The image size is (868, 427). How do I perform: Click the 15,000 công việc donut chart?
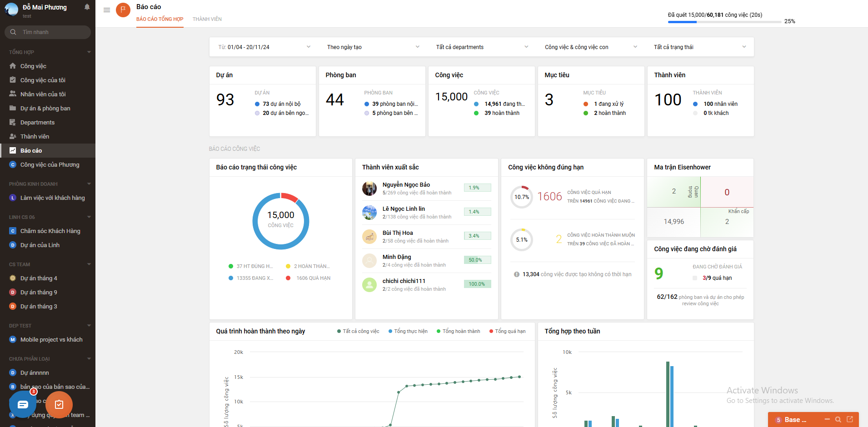(x=281, y=221)
